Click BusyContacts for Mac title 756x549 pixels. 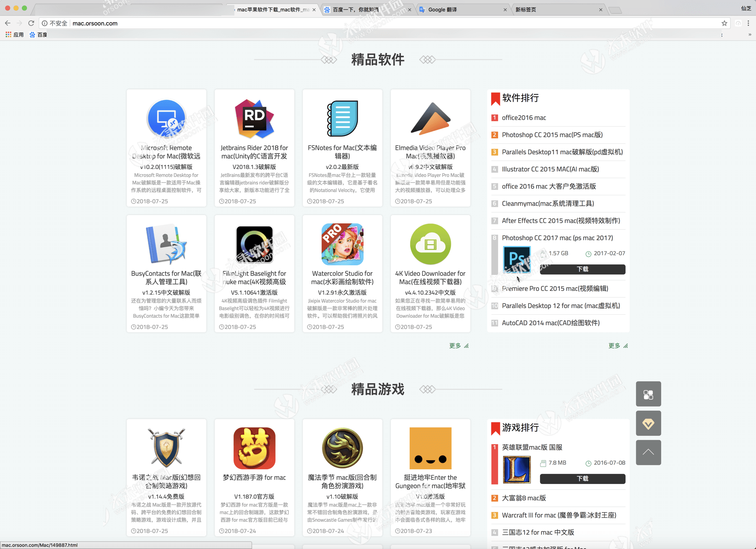pos(166,278)
